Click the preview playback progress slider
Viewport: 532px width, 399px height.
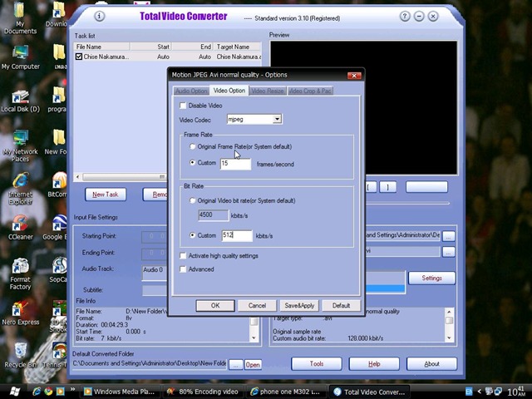point(407,203)
